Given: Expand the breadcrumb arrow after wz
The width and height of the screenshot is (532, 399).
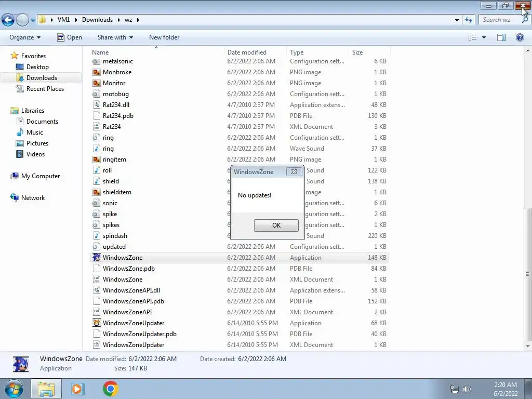Looking at the screenshot, I should point(138,20).
